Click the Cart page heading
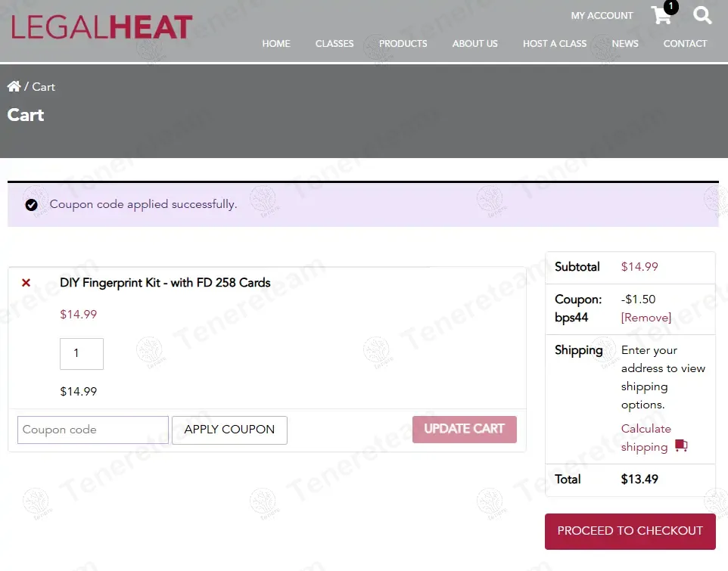Image resolution: width=728 pixels, height=571 pixels. pos(26,115)
